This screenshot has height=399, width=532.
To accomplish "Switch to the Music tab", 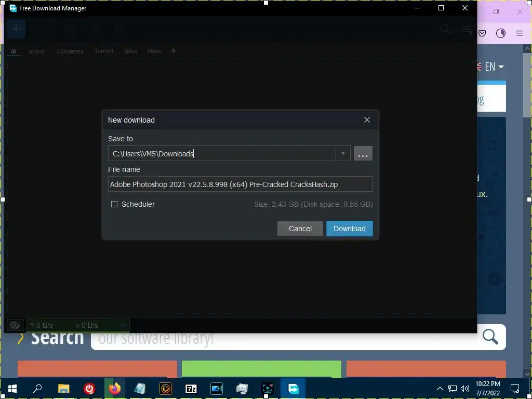I will tap(154, 51).
